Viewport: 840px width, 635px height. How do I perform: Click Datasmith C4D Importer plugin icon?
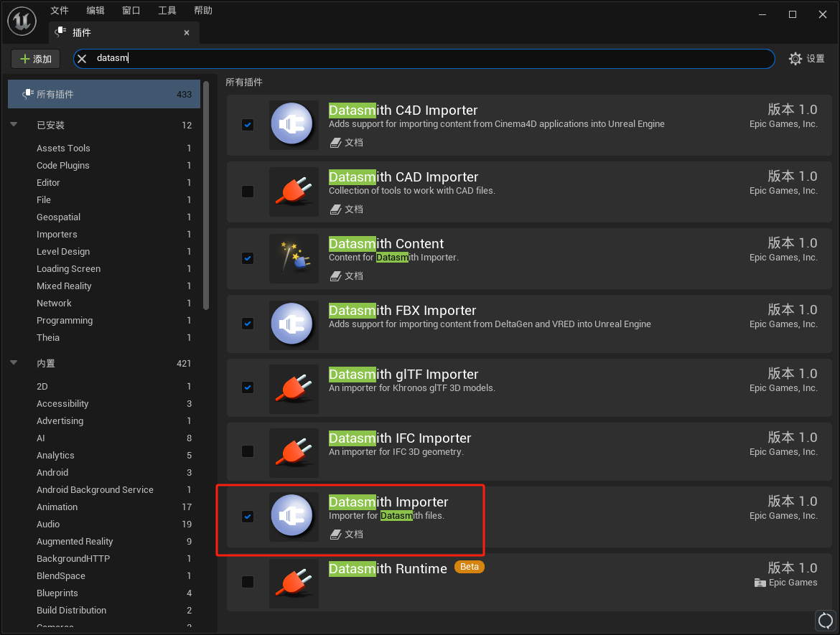pyautogui.click(x=294, y=126)
